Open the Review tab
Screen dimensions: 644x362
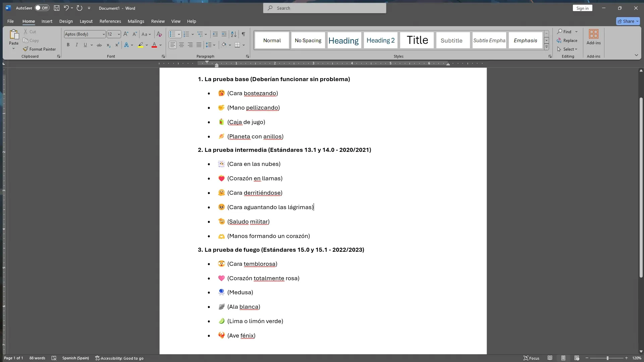(158, 21)
